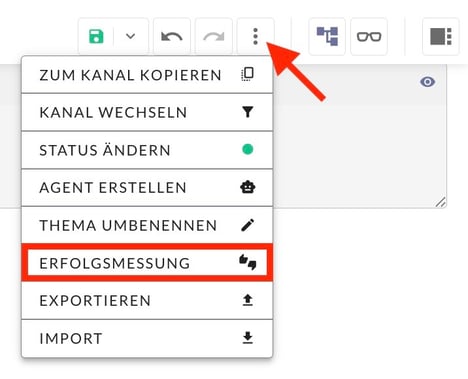Toggle the eye visibility icon
Viewport: 468px width, 379px height.
pyautogui.click(x=427, y=82)
